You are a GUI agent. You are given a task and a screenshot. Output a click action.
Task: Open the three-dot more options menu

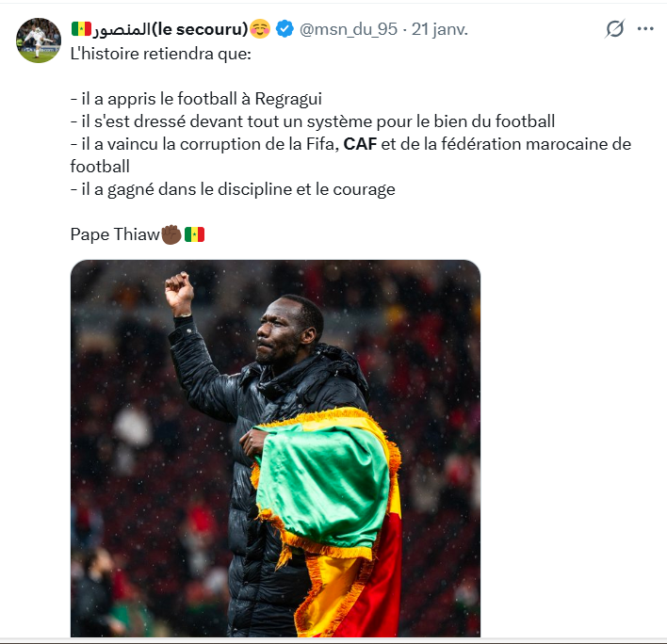pyautogui.click(x=645, y=29)
